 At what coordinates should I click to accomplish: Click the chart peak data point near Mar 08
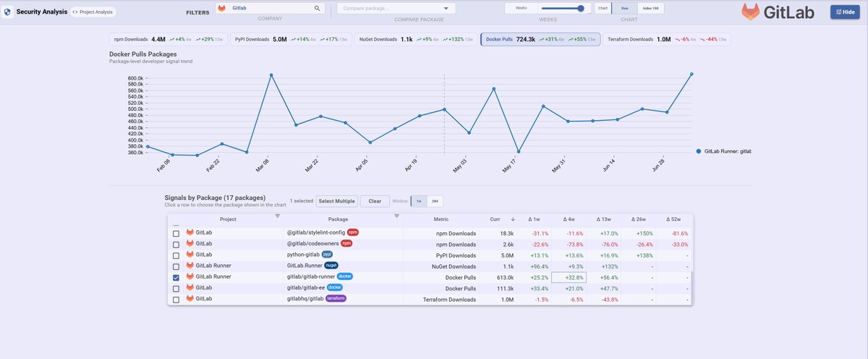(271, 75)
